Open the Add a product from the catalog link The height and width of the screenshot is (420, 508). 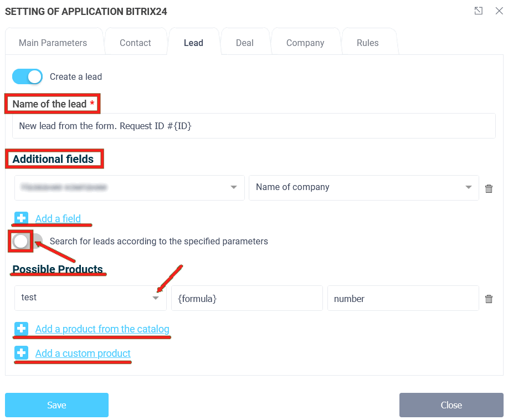102,329
